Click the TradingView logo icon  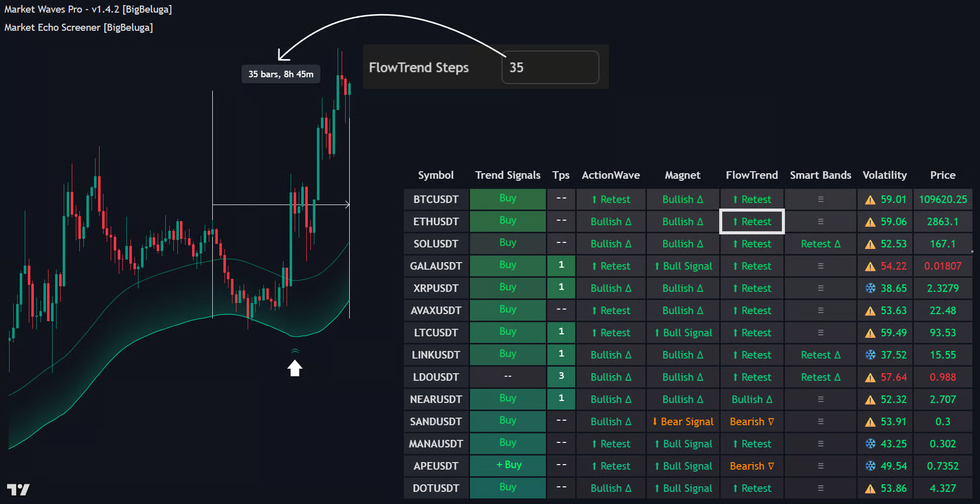tap(18, 489)
